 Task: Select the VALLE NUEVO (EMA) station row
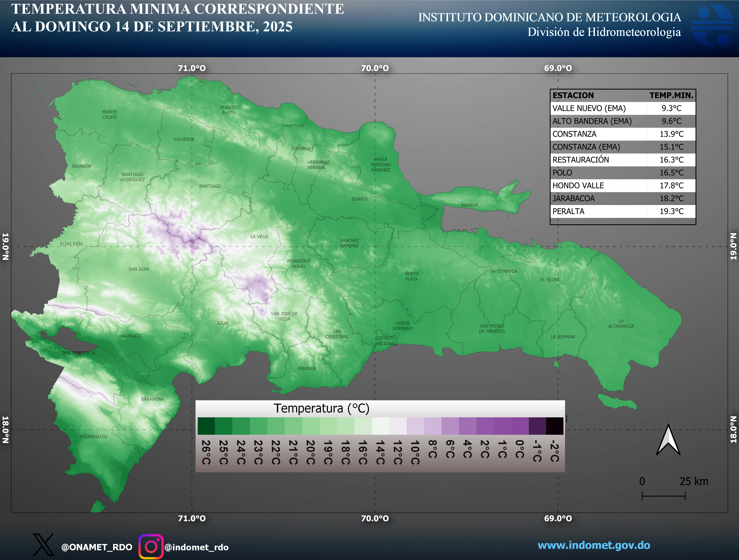click(623, 108)
